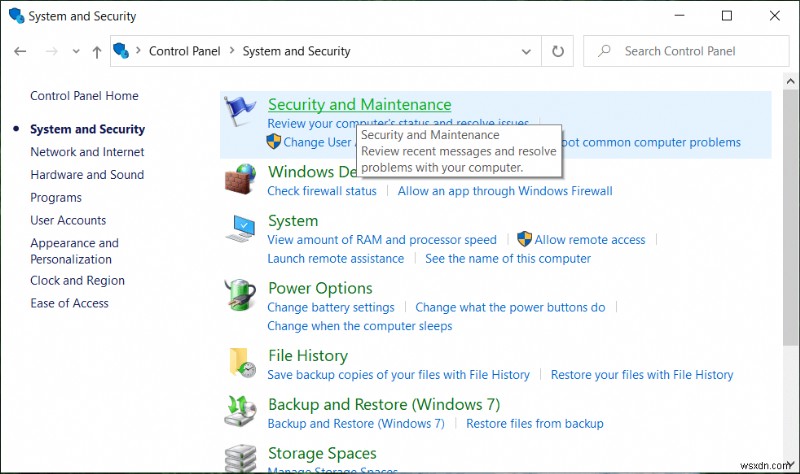
Task: Click Restore your files with File History
Action: click(642, 375)
